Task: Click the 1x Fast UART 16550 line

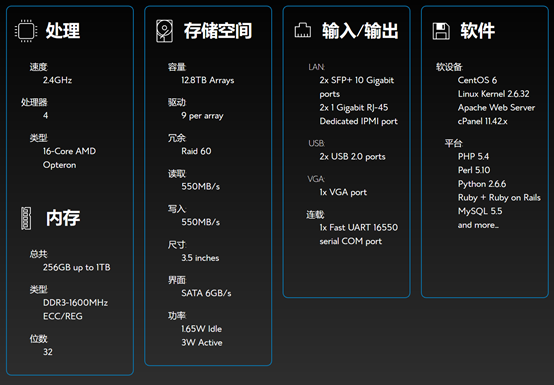Action: (x=359, y=227)
